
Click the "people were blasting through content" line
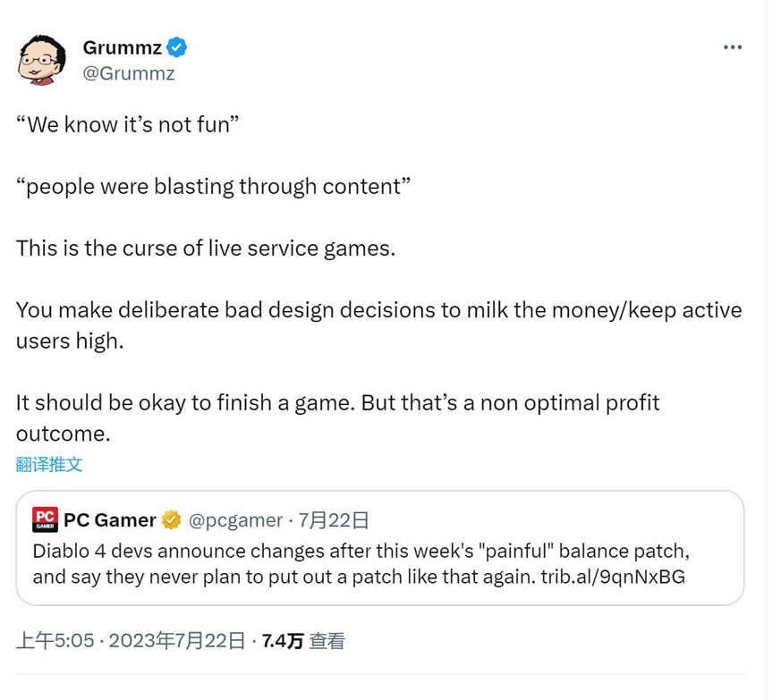[213, 186]
